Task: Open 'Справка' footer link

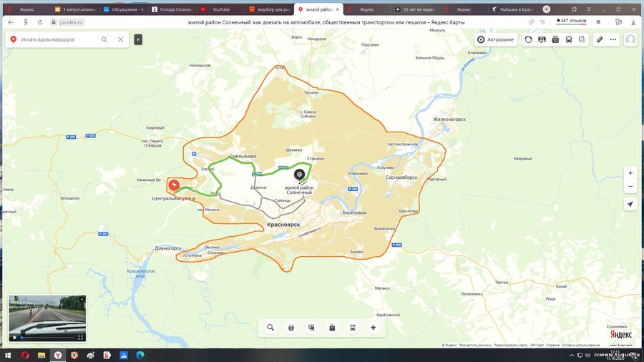Action: pyautogui.click(x=553, y=345)
